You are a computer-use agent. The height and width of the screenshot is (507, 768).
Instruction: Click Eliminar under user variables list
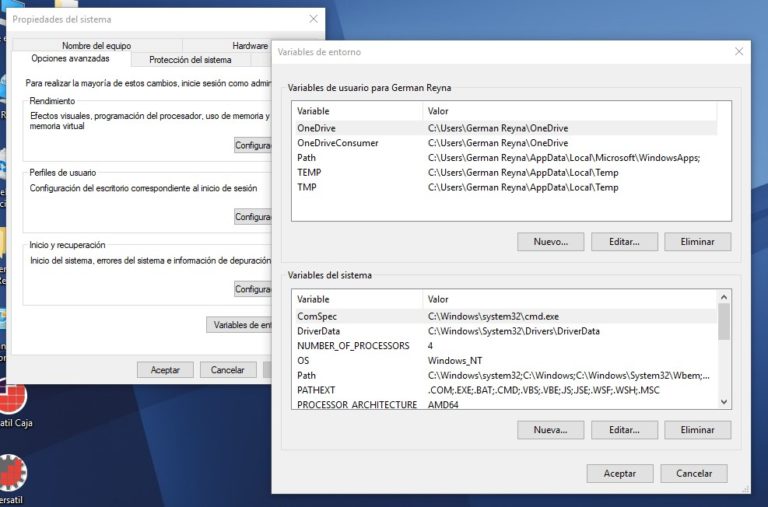[697, 242]
